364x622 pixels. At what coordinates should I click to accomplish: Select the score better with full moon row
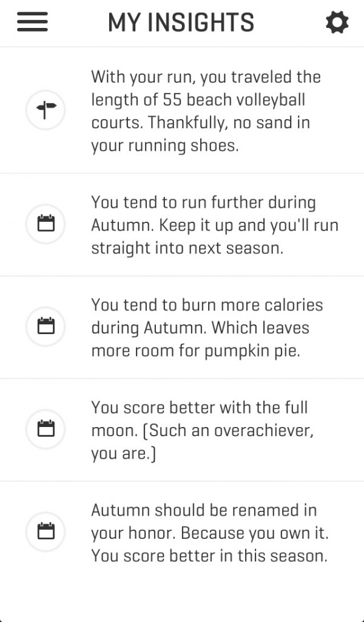pos(182,430)
